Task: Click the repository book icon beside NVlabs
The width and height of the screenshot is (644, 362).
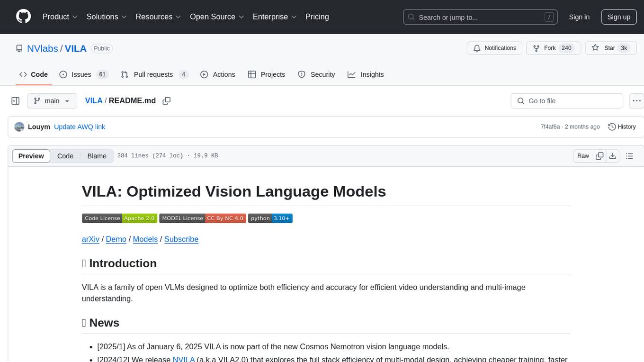Action: 19,48
